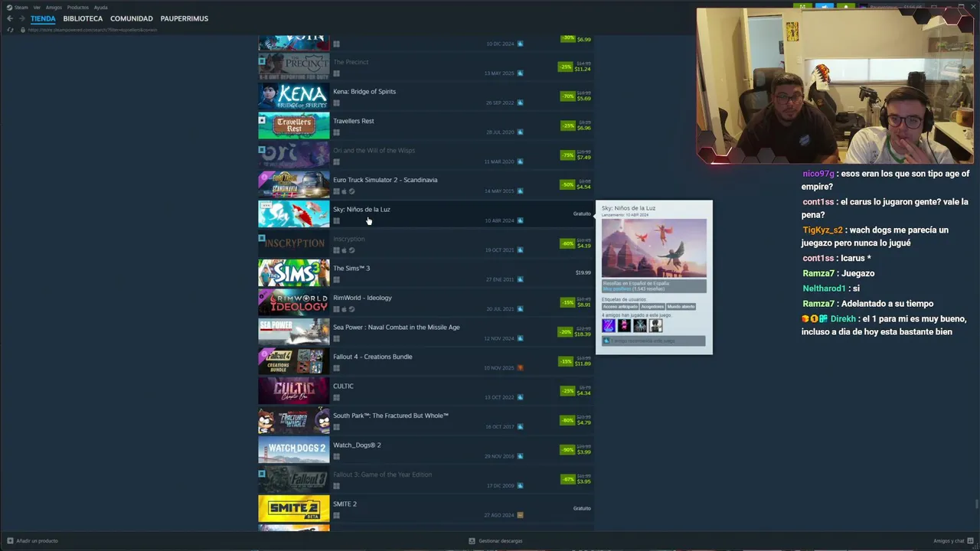Click the Sky artwork in the hover popup
This screenshot has width=980, height=551.
click(x=654, y=248)
